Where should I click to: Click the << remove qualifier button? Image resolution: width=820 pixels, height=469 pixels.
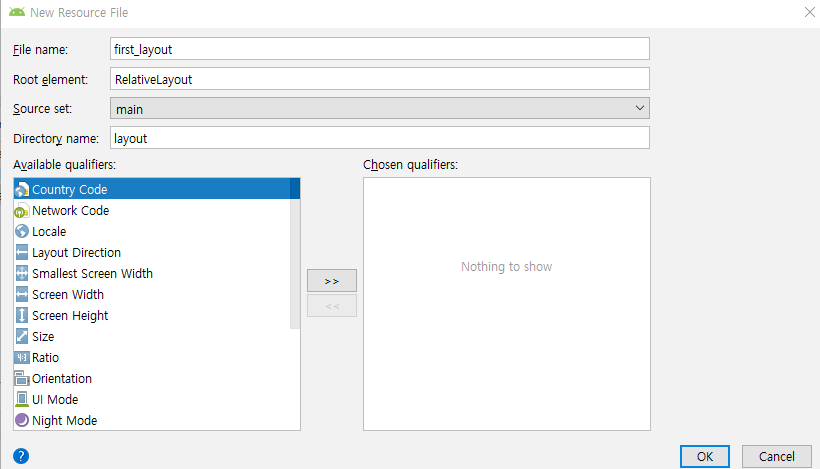click(332, 306)
